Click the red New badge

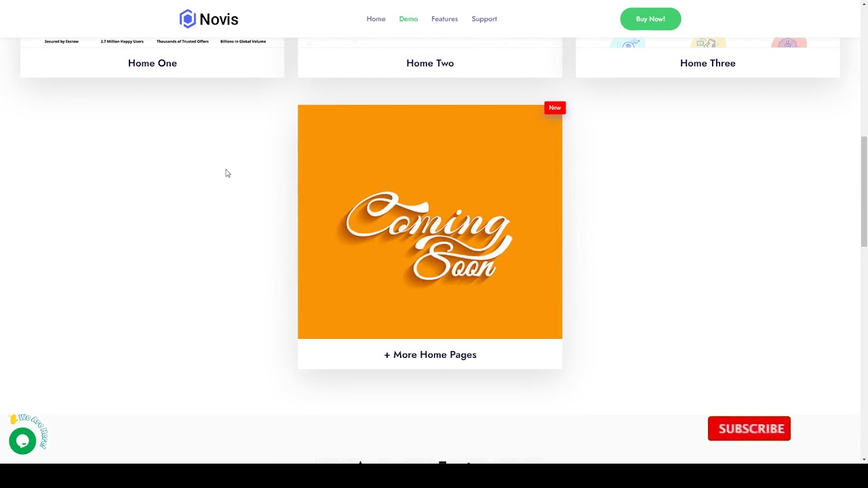pos(555,108)
